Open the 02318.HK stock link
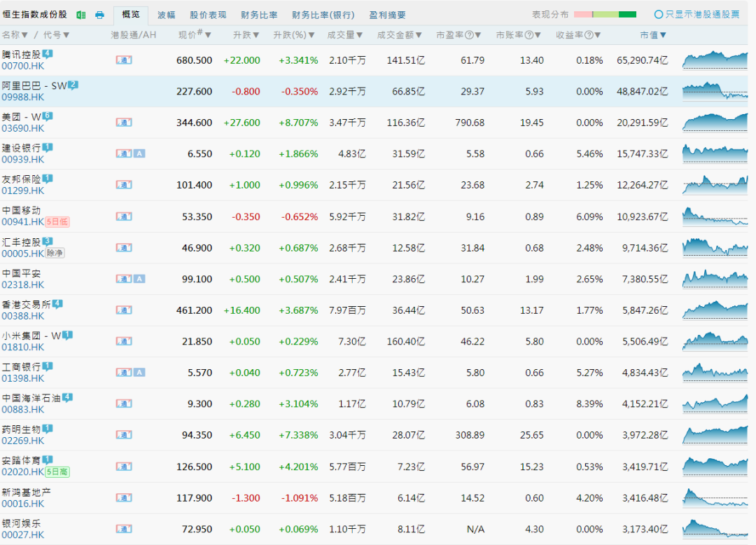 tap(22, 284)
